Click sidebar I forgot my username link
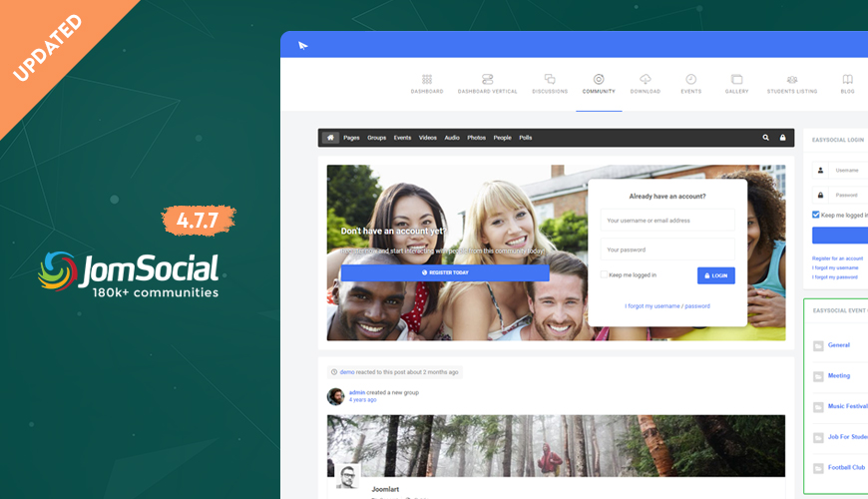This screenshot has height=499, width=868. coord(835,267)
